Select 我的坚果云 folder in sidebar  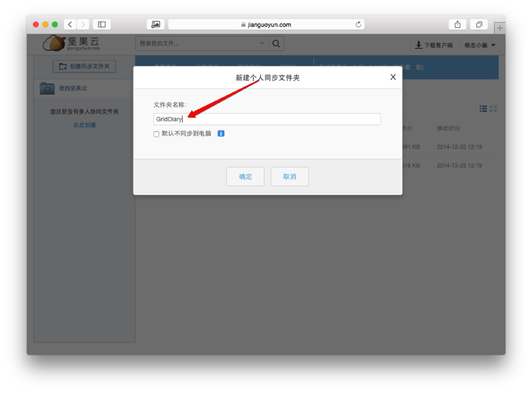73,88
